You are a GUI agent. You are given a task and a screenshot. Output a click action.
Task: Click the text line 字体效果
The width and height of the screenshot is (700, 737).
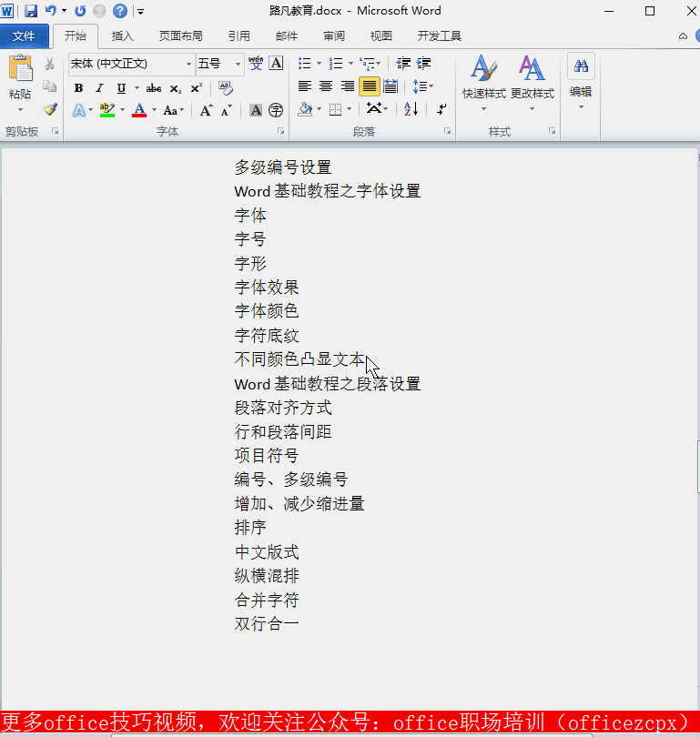pos(267,287)
